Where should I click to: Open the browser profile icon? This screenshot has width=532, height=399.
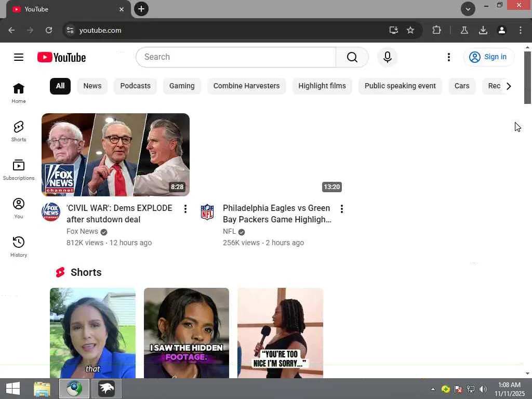coord(501,30)
